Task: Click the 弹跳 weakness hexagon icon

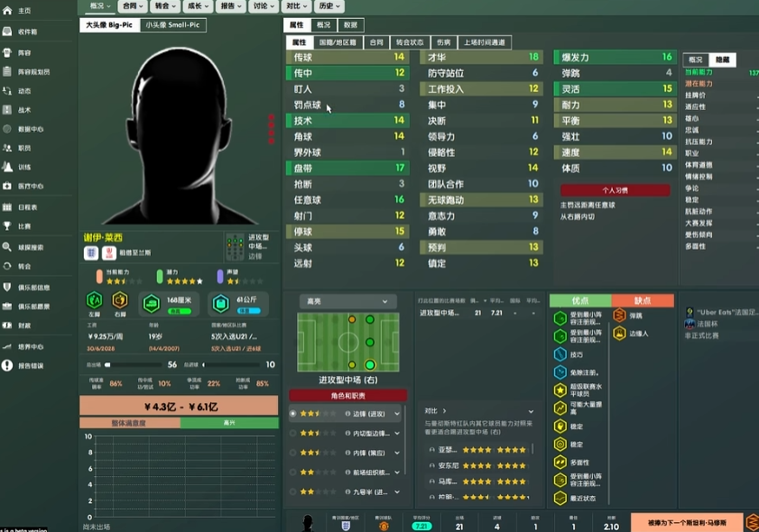Action: coord(619,316)
